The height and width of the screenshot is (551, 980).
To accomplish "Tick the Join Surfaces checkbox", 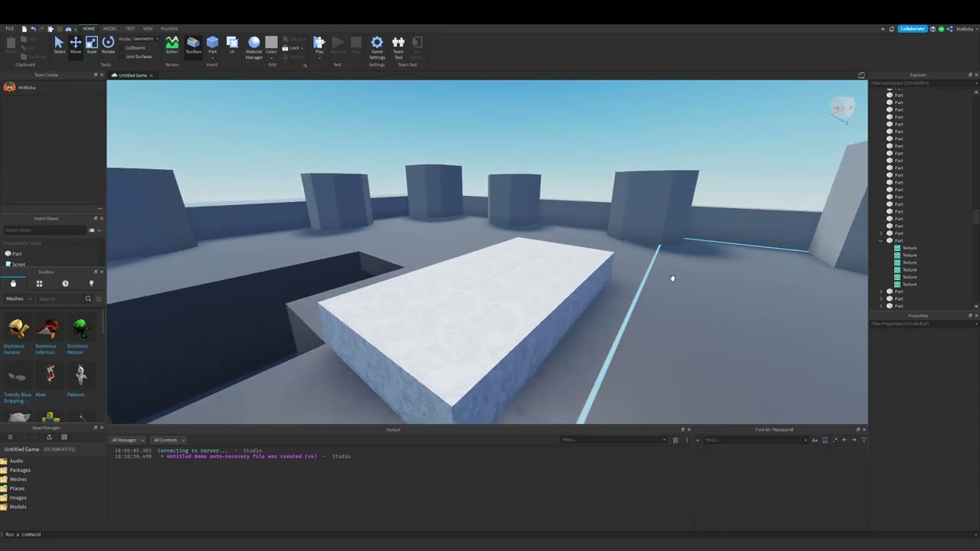I will 122,57.
